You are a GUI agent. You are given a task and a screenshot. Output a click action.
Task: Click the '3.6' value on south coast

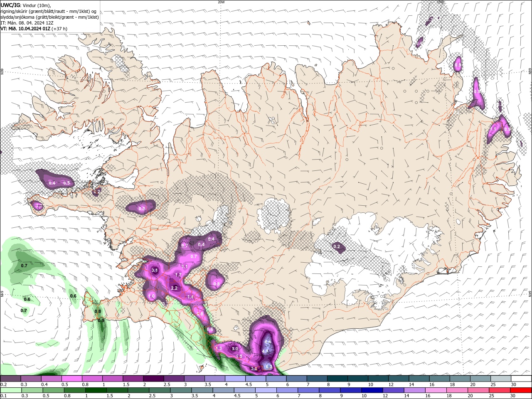coord(254,369)
